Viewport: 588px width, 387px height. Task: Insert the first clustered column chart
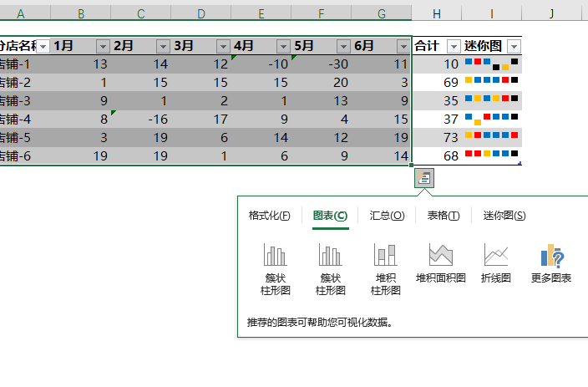tap(276, 269)
